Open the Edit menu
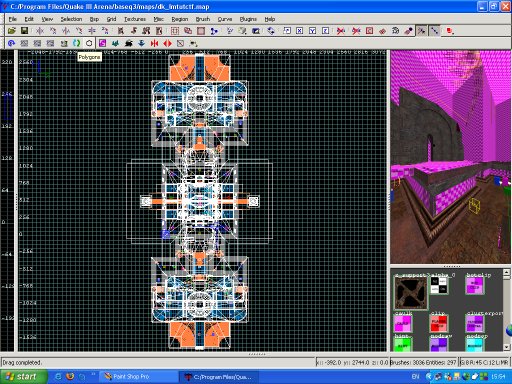This screenshot has width=512, height=384. (x=29, y=19)
